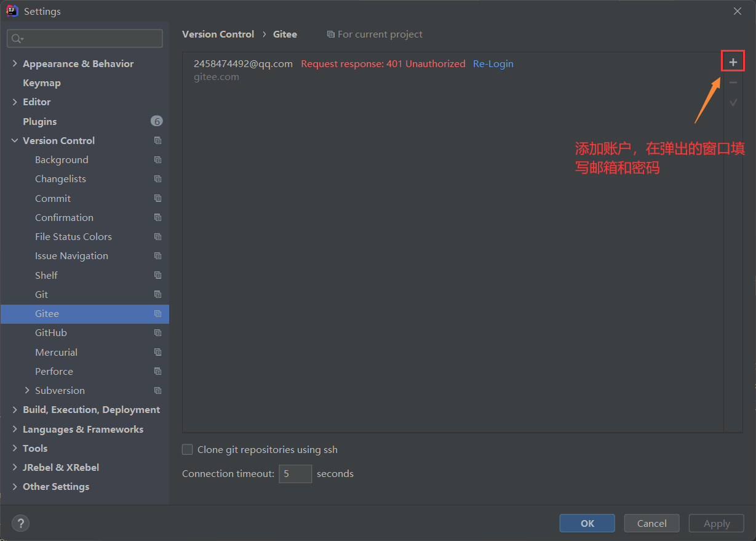Select the 2458474492@qq.com account row
Screen dimensions: 756x541
tap(453, 70)
